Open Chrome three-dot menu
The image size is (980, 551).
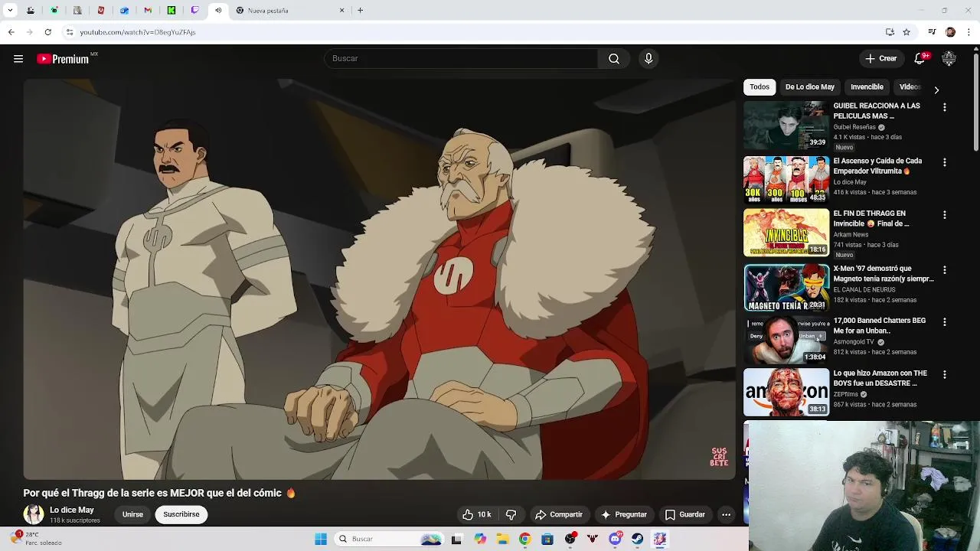pos(969,32)
